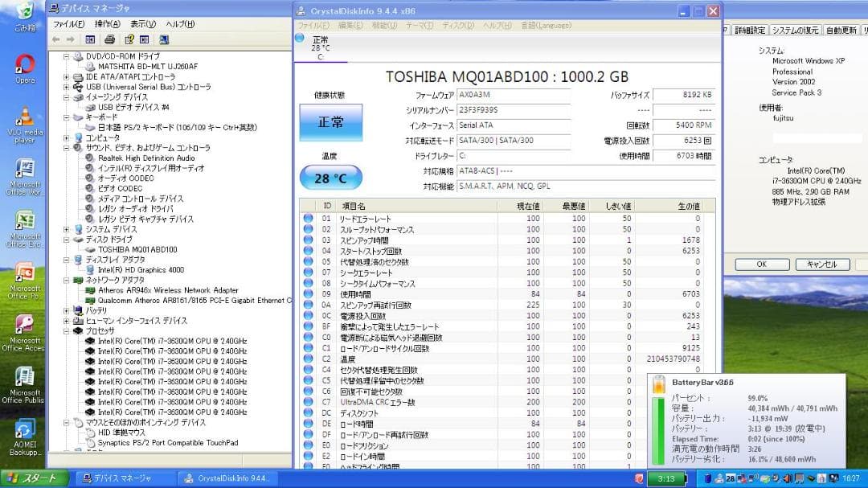Open the Microsoft Office Access desktop icon
The image size is (868, 488).
23,334
